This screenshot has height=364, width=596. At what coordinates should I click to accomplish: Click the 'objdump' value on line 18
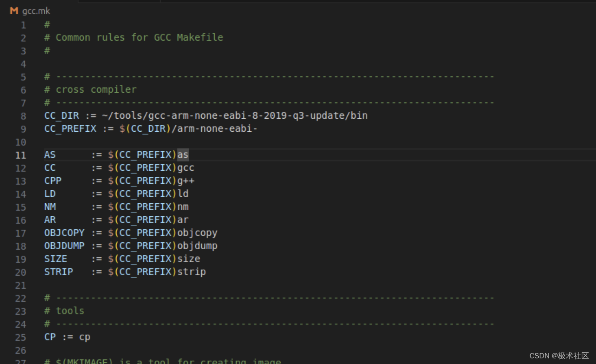tap(197, 246)
